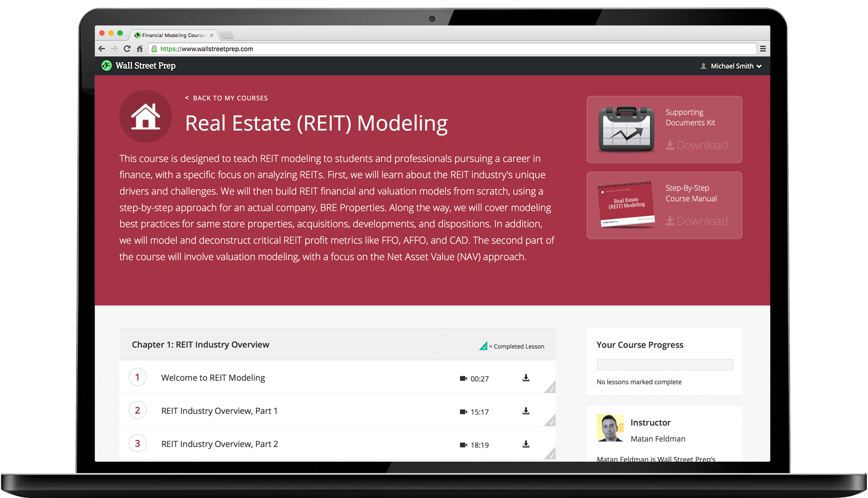Download lesson Welcome to REIT Modeling
The height and width of the screenshot is (498, 868).
[x=526, y=378]
